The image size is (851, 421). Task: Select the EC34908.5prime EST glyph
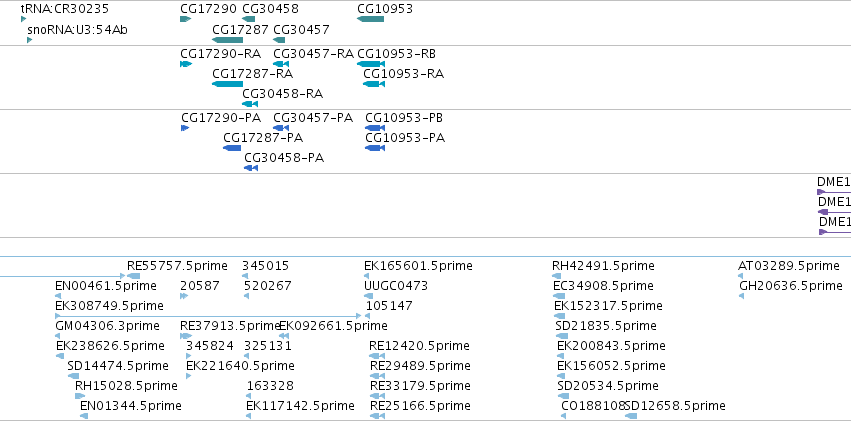[x=559, y=296]
